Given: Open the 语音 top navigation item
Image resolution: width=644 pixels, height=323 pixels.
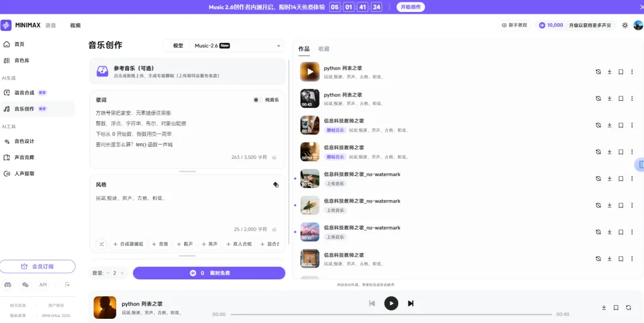Looking at the screenshot, I should pyautogui.click(x=51, y=26).
